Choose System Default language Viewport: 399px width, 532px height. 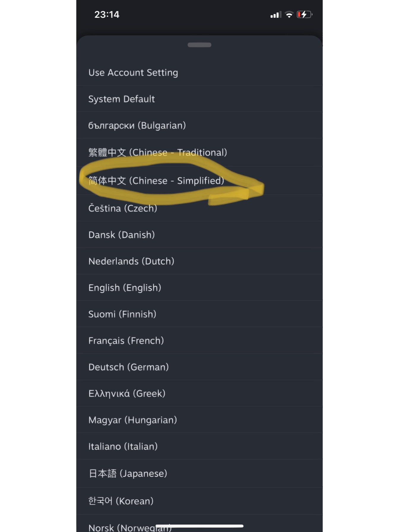(x=199, y=99)
